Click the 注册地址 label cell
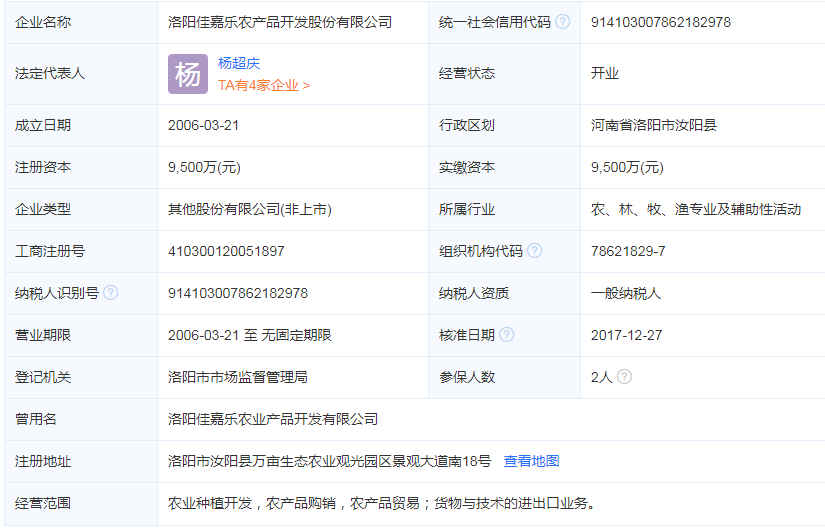The image size is (825, 532). pos(81,461)
